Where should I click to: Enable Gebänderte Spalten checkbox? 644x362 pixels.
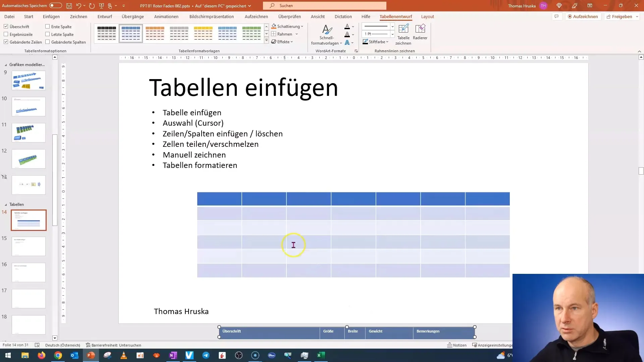click(x=48, y=42)
